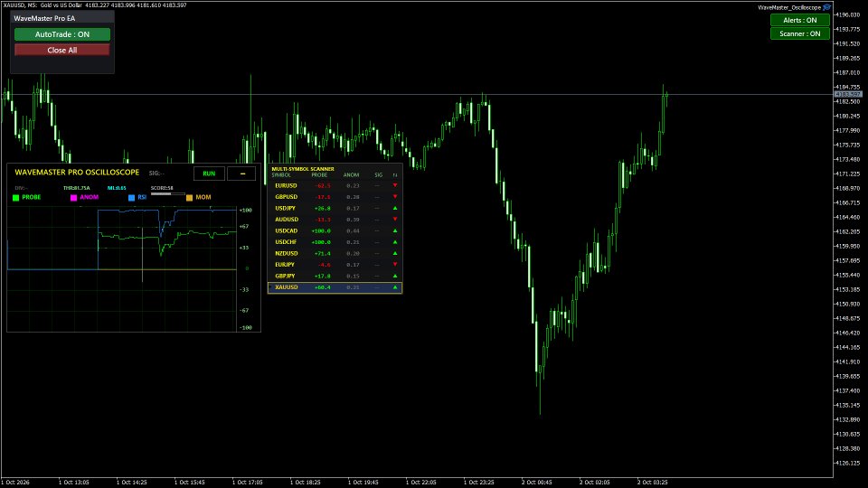
Task: Select the GBPJPY row in the scanner
Action: [x=335, y=277]
